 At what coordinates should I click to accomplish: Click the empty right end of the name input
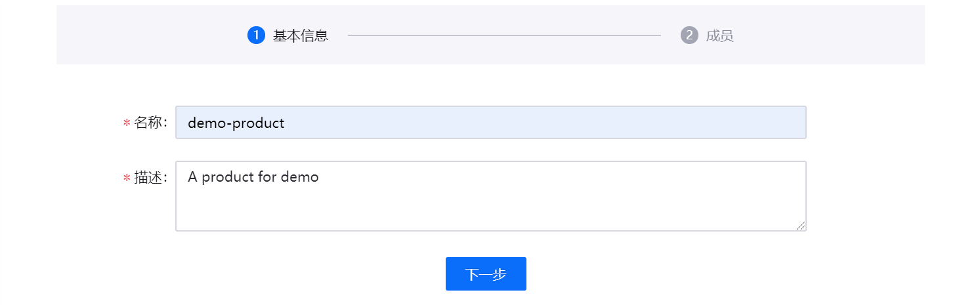click(722, 123)
